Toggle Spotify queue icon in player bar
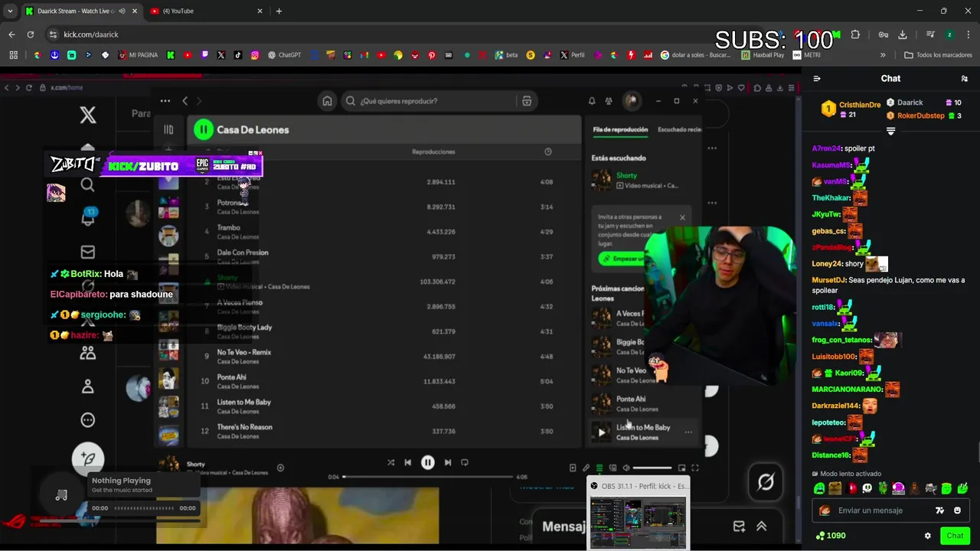This screenshot has height=551, width=980. click(x=599, y=468)
